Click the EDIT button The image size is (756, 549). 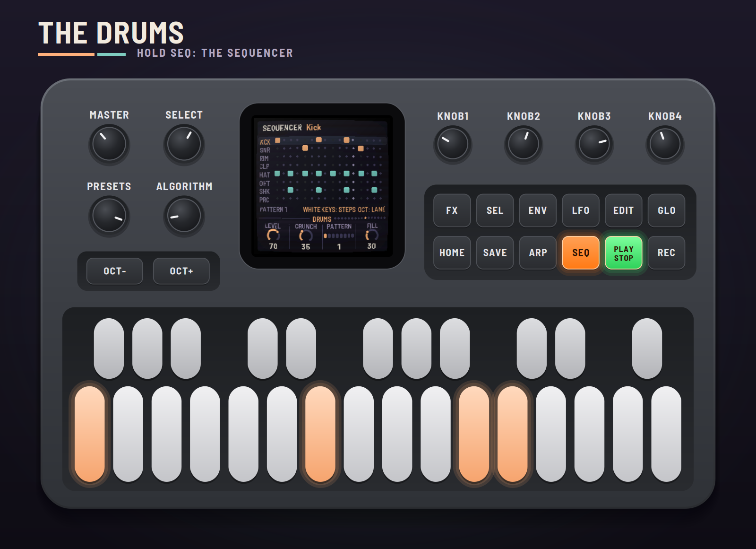click(x=624, y=210)
